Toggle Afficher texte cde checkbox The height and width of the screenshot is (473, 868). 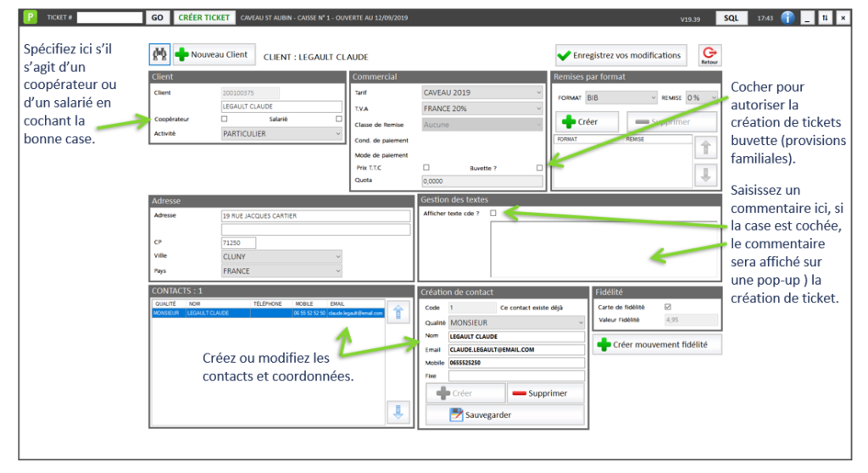tap(493, 214)
